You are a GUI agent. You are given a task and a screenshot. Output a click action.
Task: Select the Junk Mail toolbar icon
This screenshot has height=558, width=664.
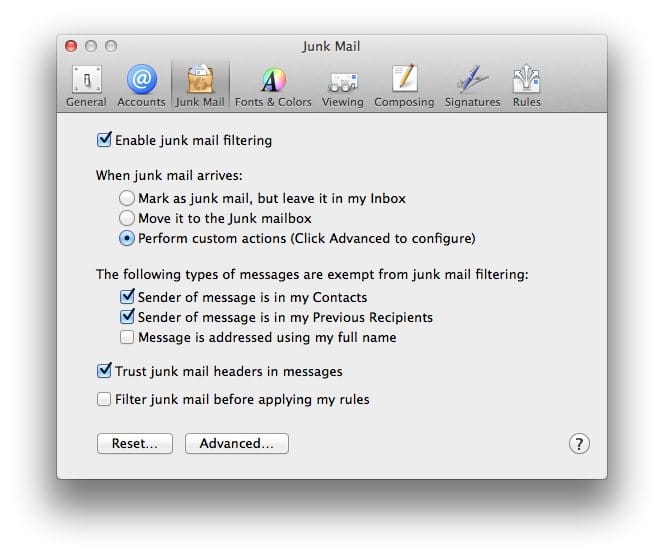coord(200,85)
